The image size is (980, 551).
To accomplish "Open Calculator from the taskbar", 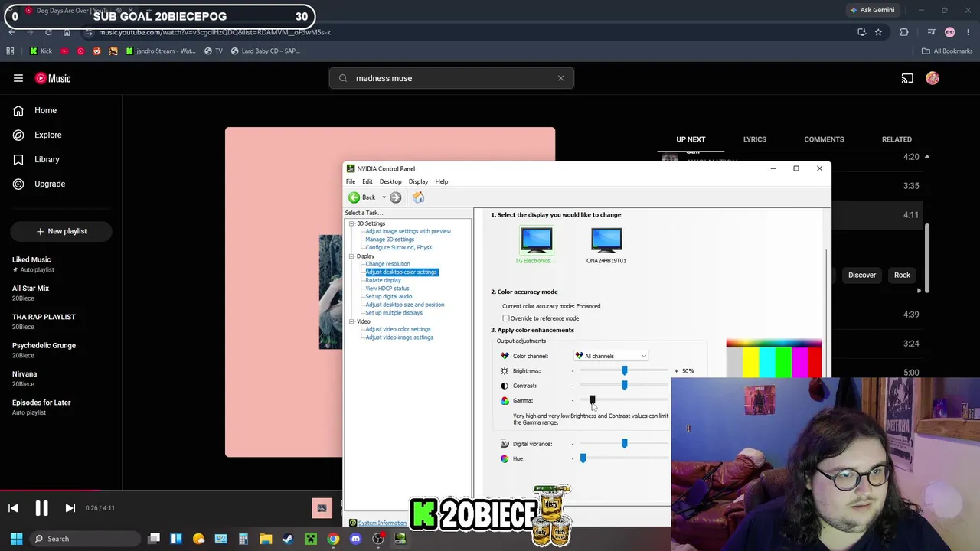I will [243, 539].
